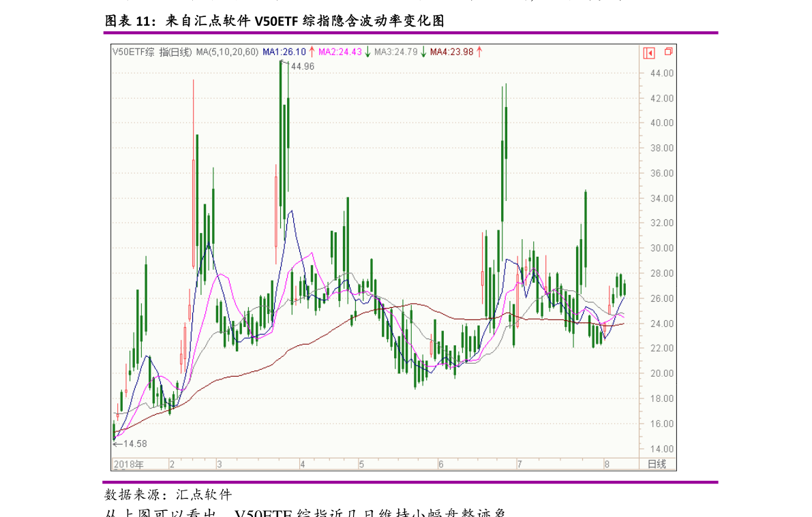Click the 44.96 high price marker
The height and width of the screenshot is (517, 812).
coord(302,67)
